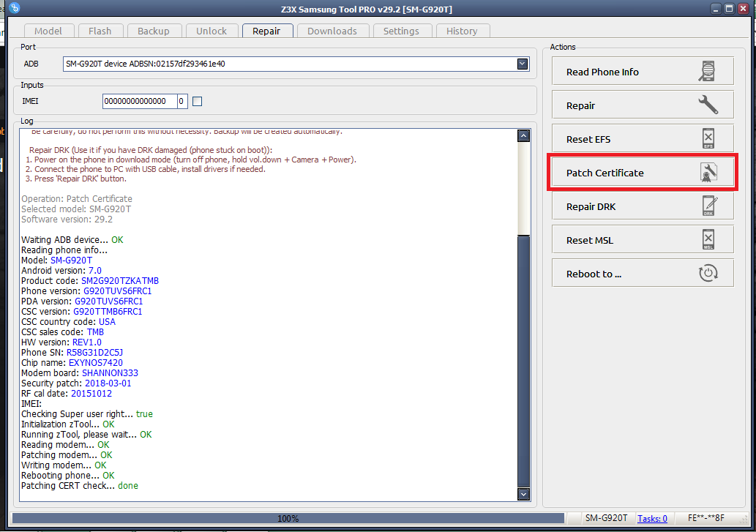Click the HW version REV1.0 value

pos(87,342)
